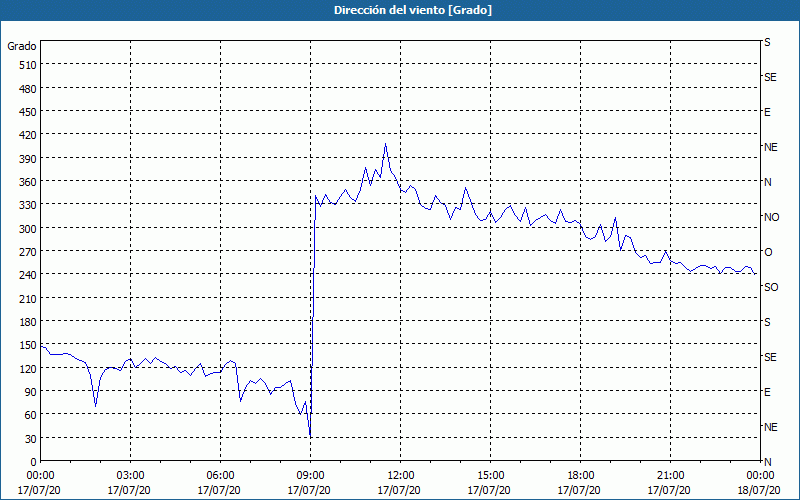Select the 120 value on the y-axis
The width and height of the screenshot is (800, 500).
[x=28, y=368]
